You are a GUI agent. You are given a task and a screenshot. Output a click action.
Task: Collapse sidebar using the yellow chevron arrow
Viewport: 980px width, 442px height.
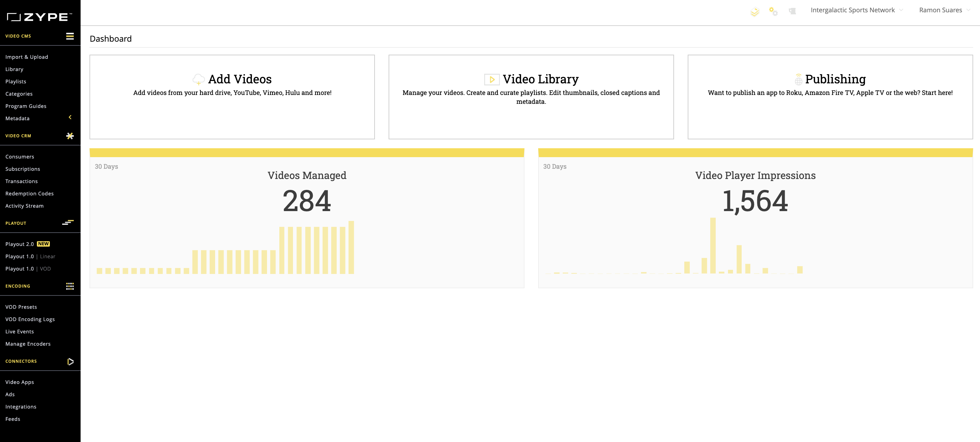click(x=70, y=117)
